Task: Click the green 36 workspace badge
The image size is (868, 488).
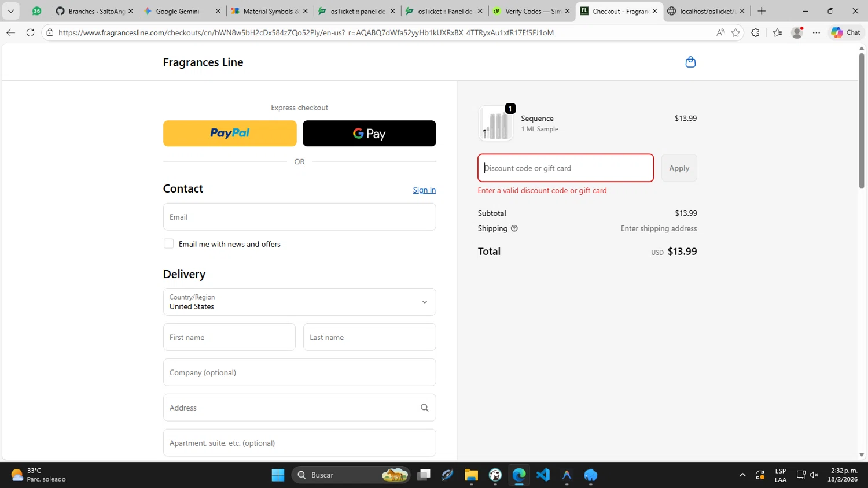Action: [x=36, y=11]
